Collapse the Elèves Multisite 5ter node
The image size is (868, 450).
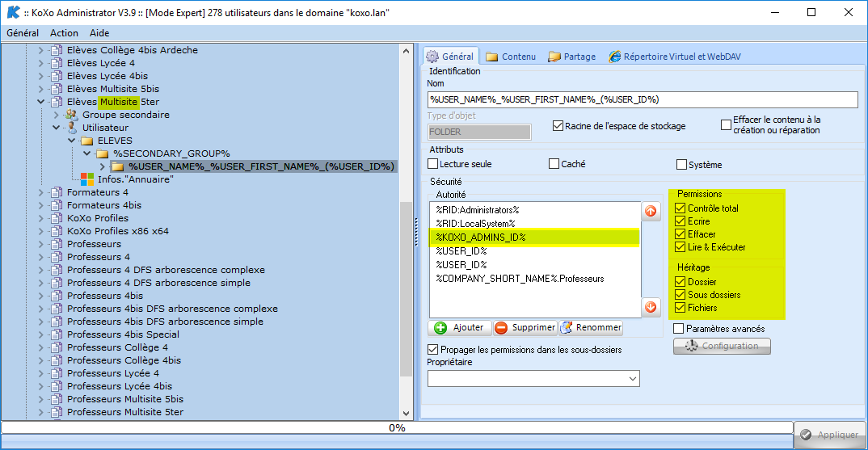[x=40, y=102]
